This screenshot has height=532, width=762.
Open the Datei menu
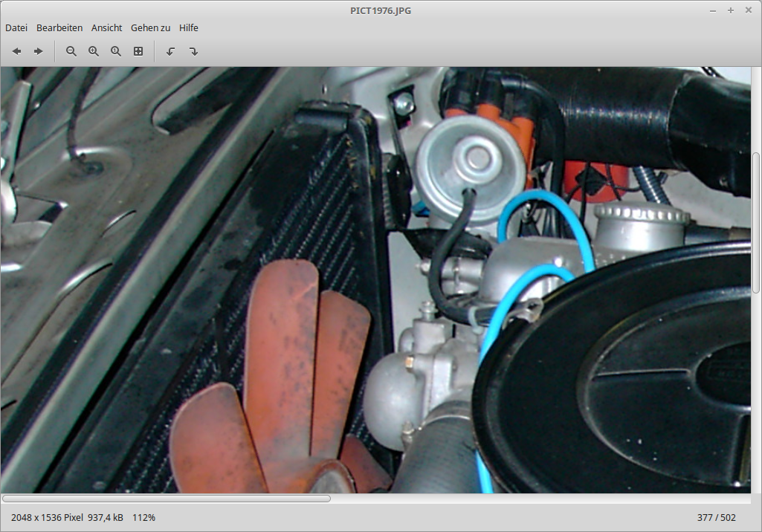pos(16,27)
